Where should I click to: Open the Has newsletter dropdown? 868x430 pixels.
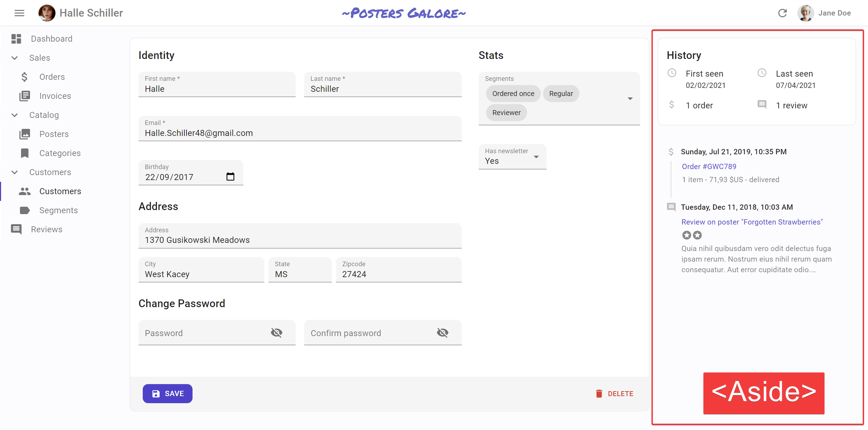[537, 156]
